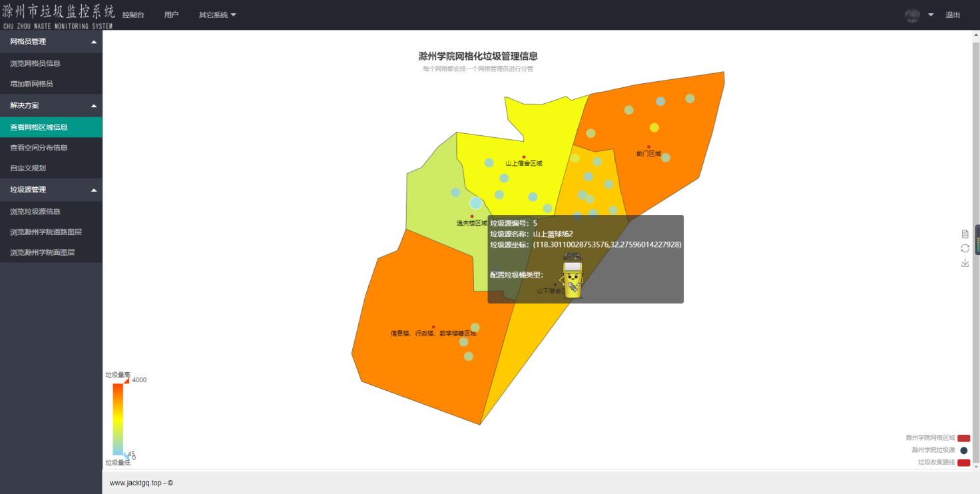Viewport: 980px width, 494px height.
Task: Click the subtitle 每个网格都安排一个网格管理员进行分管
Action: click(478, 69)
